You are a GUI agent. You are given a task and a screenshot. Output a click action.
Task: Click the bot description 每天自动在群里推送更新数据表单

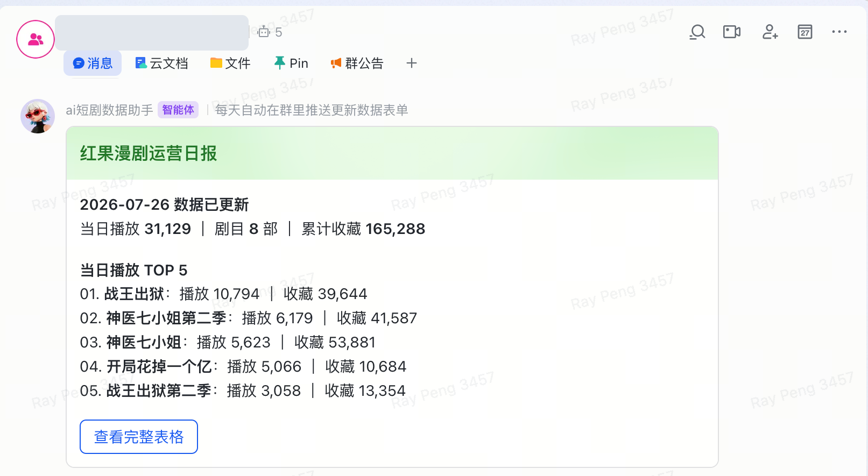(x=312, y=110)
